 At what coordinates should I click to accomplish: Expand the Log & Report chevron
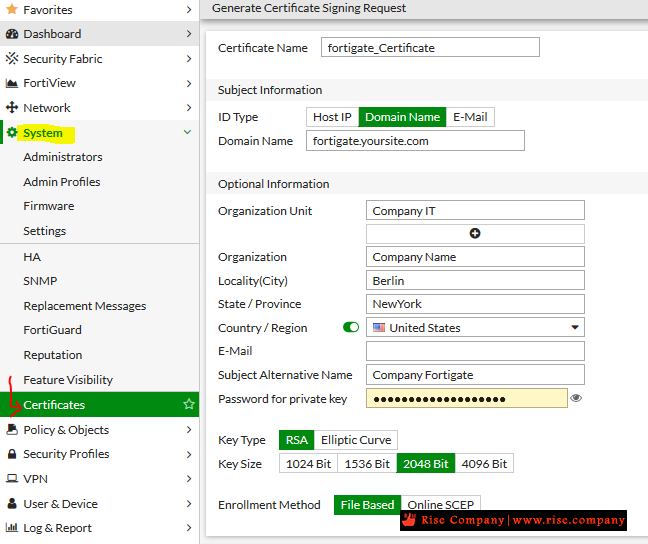189,528
